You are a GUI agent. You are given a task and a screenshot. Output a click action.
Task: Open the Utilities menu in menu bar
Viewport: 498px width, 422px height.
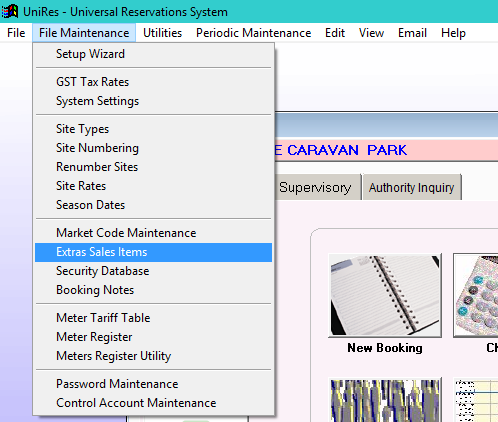pos(163,33)
